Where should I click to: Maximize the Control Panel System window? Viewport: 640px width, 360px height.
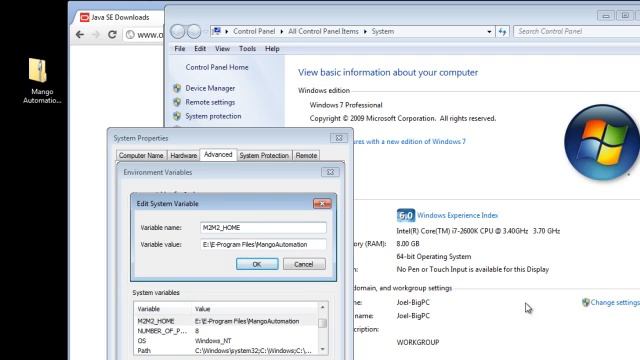[625, 16]
